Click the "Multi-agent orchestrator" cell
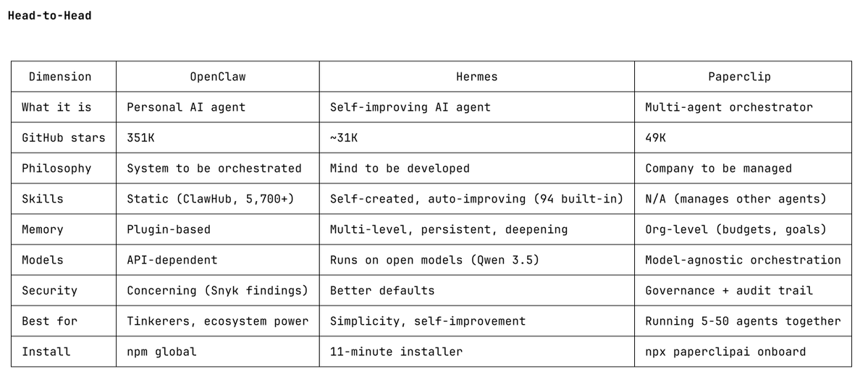 point(729,107)
